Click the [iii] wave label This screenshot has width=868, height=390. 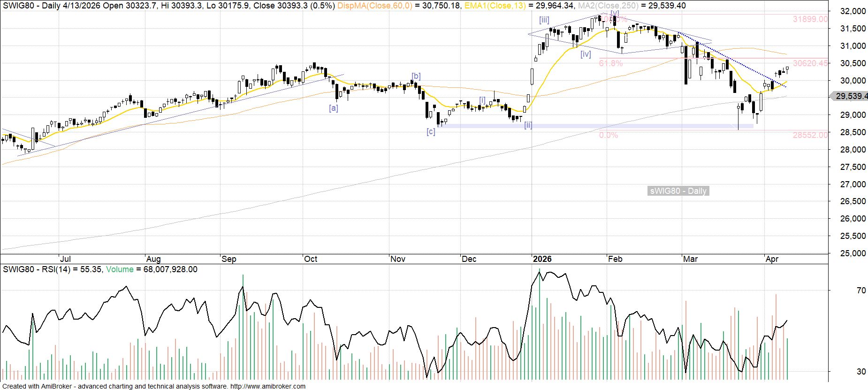pyautogui.click(x=544, y=20)
